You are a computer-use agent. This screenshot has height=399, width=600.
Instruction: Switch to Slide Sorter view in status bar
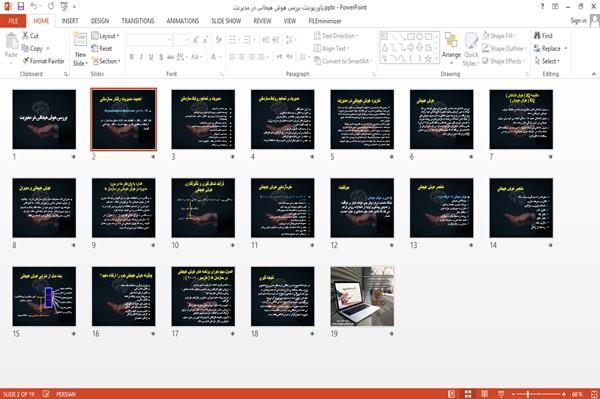(468, 394)
